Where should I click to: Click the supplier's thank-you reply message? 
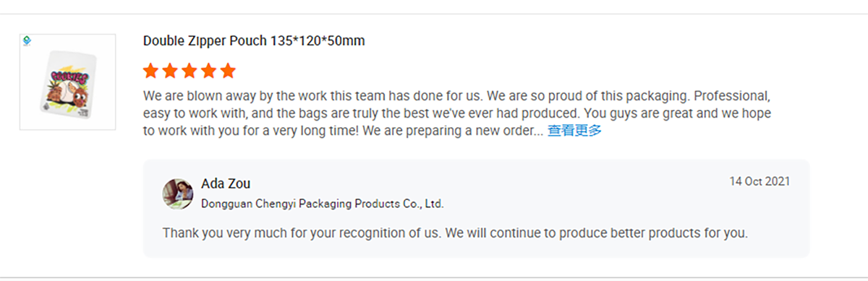click(455, 233)
